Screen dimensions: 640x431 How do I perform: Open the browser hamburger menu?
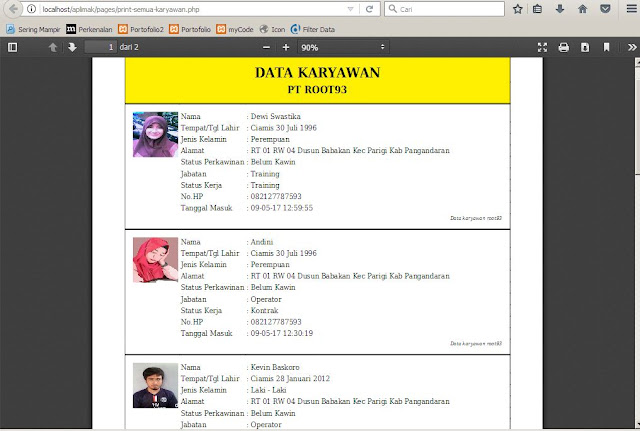coord(631,9)
